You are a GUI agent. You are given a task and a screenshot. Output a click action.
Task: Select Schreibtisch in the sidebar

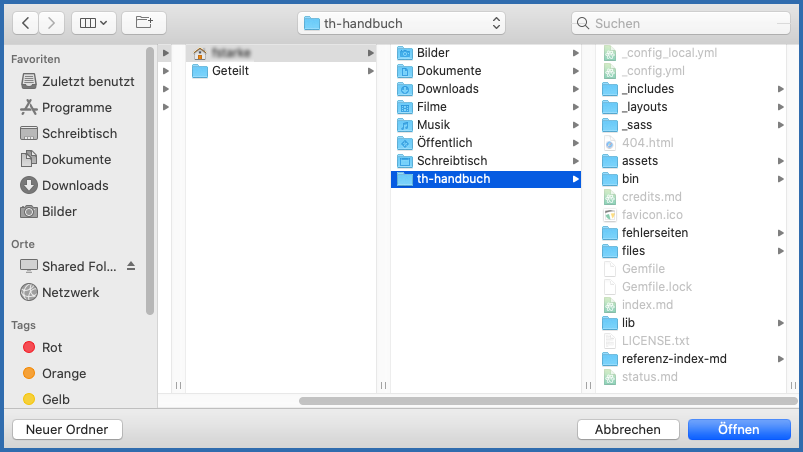click(x=69, y=134)
